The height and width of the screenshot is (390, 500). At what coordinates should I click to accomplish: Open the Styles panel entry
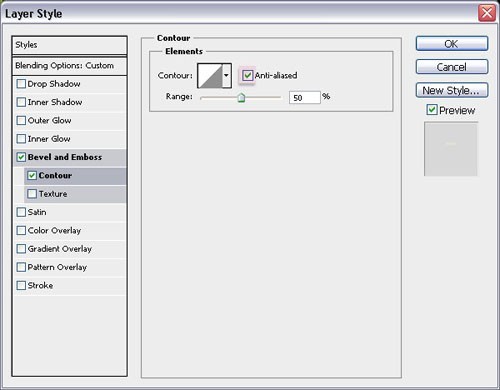(69, 45)
